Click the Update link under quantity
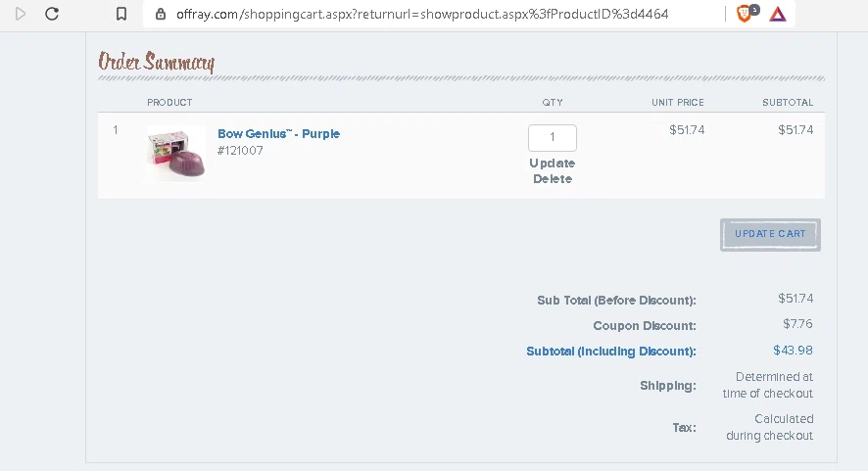This screenshot has width=868, height=471. (553, 164)
